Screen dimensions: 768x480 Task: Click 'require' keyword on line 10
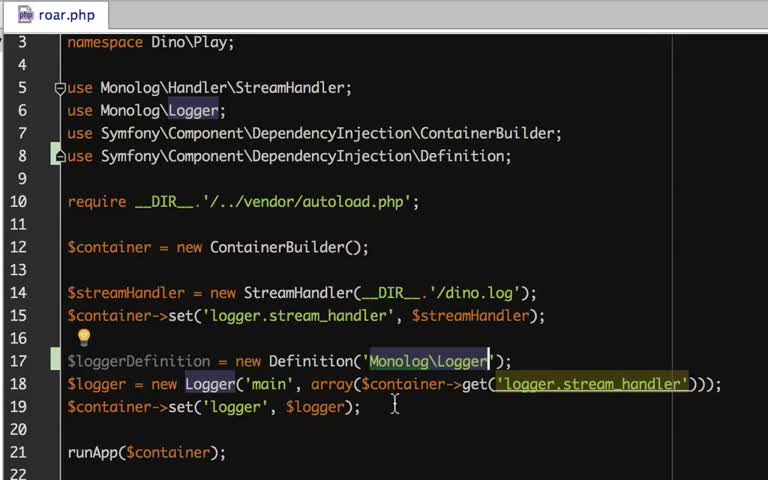[97, 202]
